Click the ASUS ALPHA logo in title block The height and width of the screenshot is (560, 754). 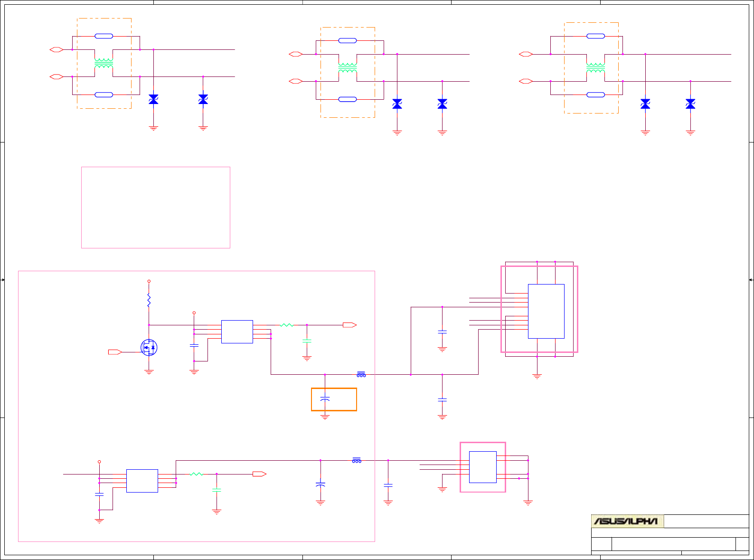627,521
